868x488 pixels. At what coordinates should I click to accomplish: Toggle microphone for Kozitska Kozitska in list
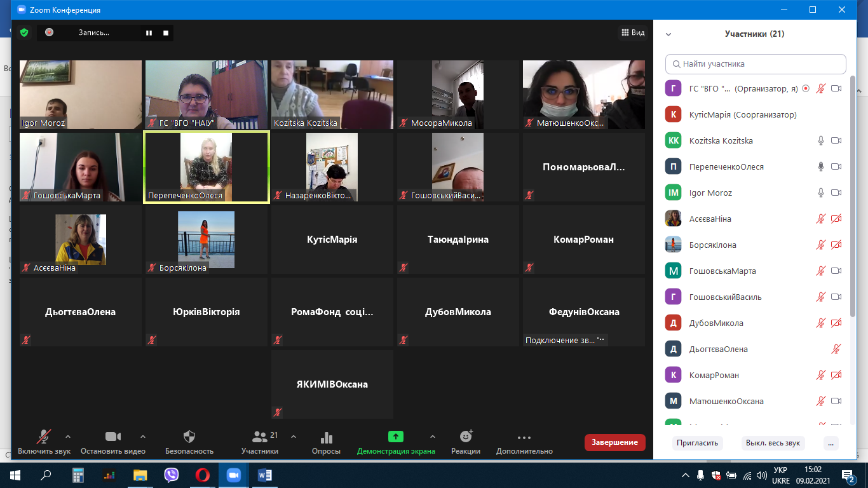(x=821, y=140)
